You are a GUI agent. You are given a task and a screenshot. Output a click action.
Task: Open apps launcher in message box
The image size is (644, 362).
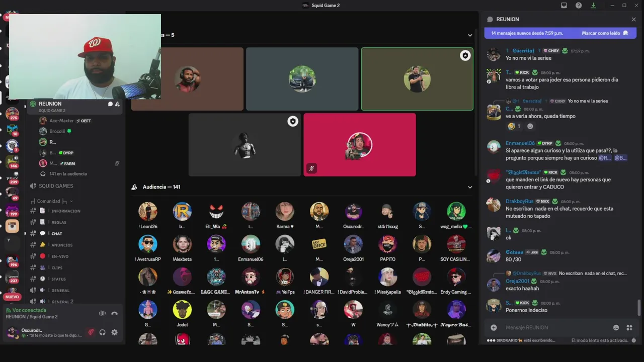[x=629, y=327]
